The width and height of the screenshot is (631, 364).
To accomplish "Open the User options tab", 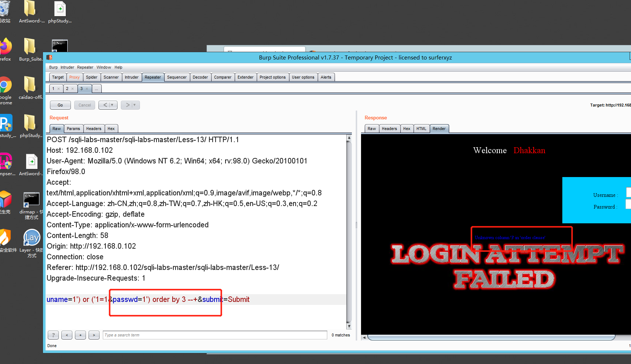I will tap(303, 77).
